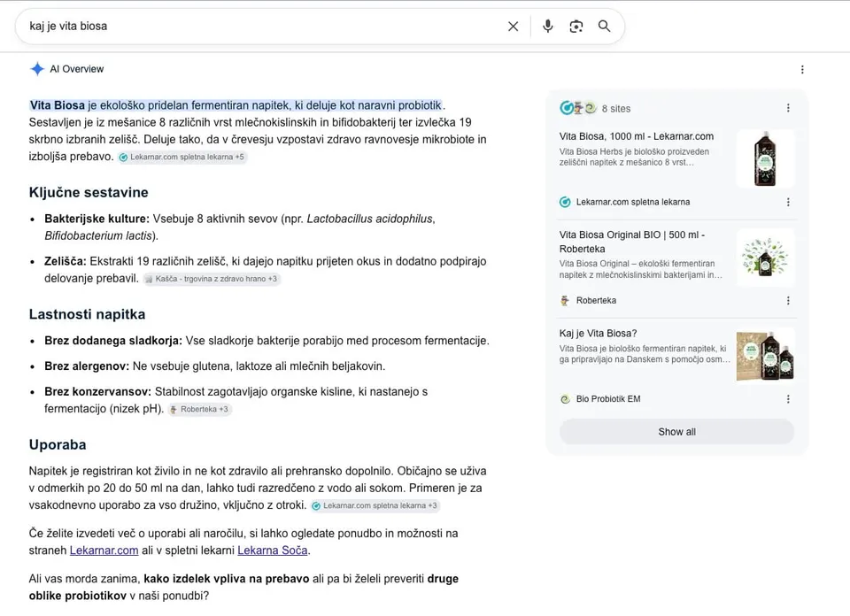The image size is (850, 616).
Task: Open three-dot menu for Bio Probiotik EM source
Action: click(788, 399)
